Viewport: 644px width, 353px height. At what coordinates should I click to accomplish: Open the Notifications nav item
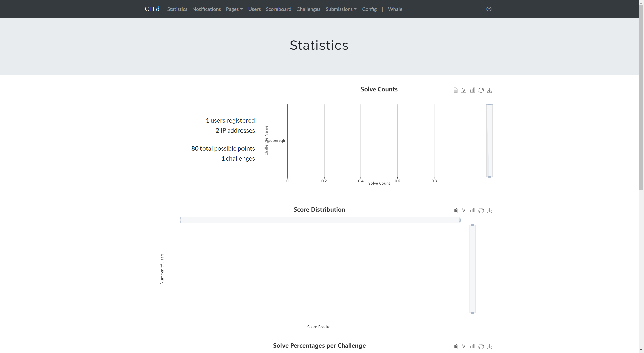(x=207, y=9)
